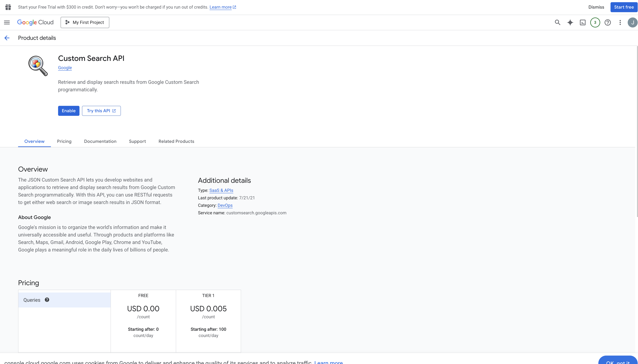The height and width of the screenshot is (364, 638).
Task: Open the DevOps category link
Action: (x=225, y=206)
